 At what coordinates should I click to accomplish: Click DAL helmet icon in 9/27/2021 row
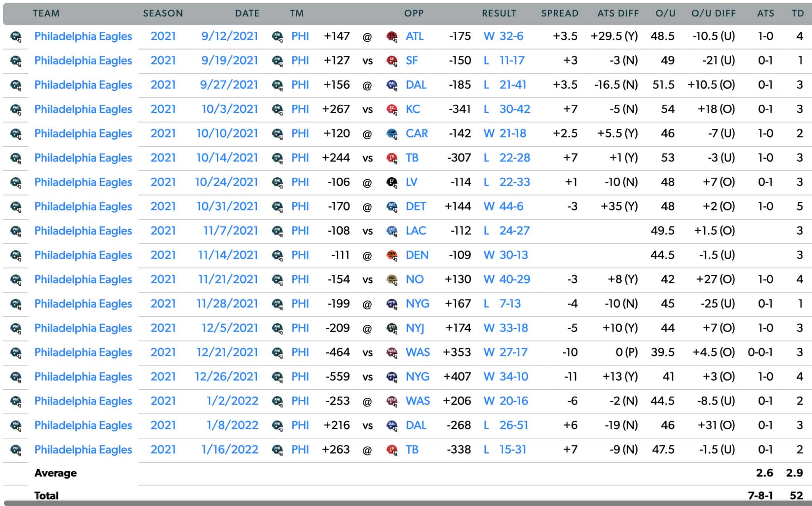pyautogui.click(x=392, y=85)
